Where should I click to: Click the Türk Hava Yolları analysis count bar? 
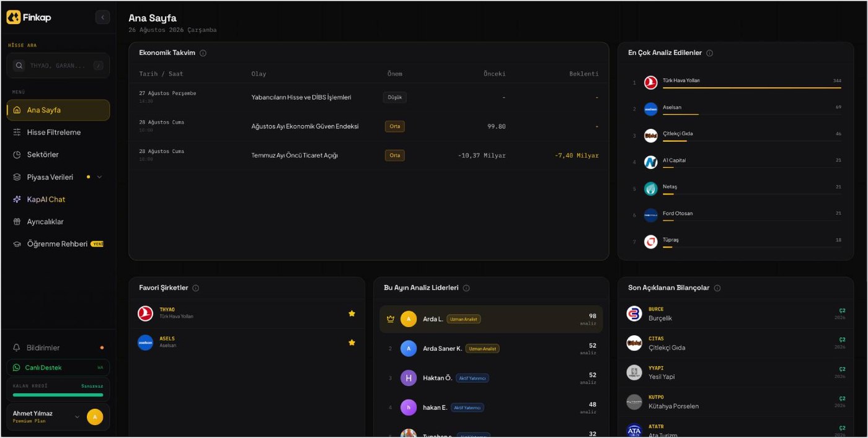(751, 88)
